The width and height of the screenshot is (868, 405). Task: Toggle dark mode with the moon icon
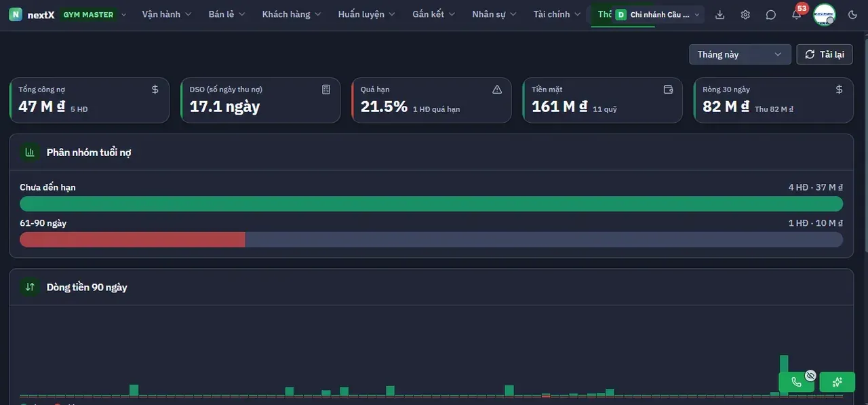(x=852, y=14)
